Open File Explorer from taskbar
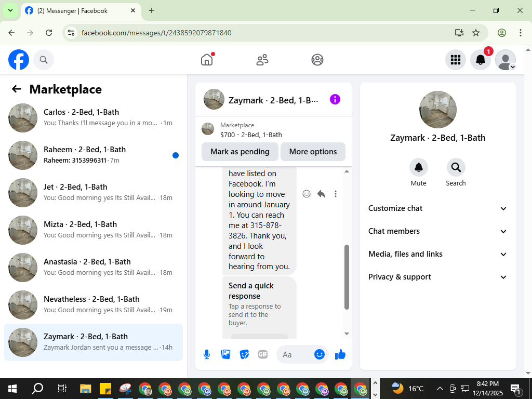 [x=86, y=389]
